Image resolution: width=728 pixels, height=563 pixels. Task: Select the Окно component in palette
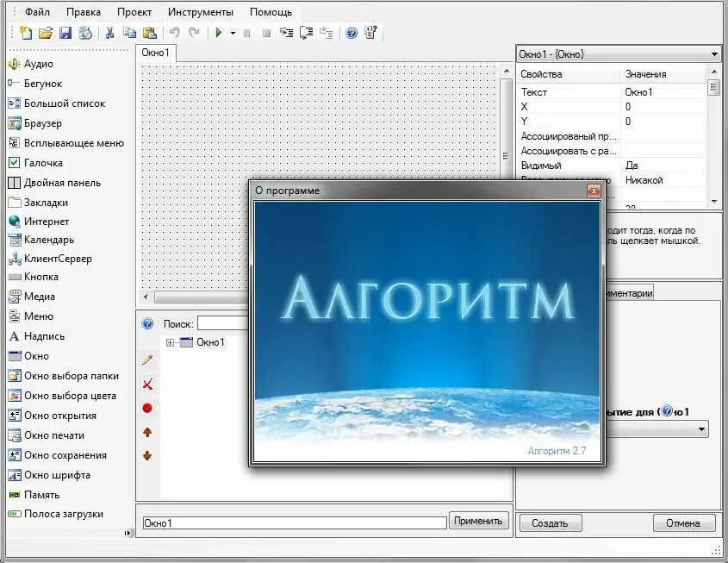(x=28, y=356)
